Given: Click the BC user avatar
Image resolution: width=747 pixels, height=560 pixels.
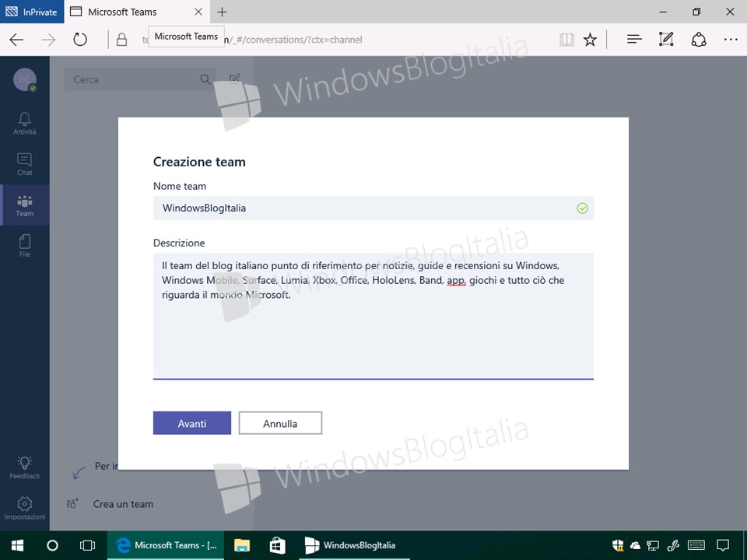Looking at the screenshot, I should (x=25, y=79).
